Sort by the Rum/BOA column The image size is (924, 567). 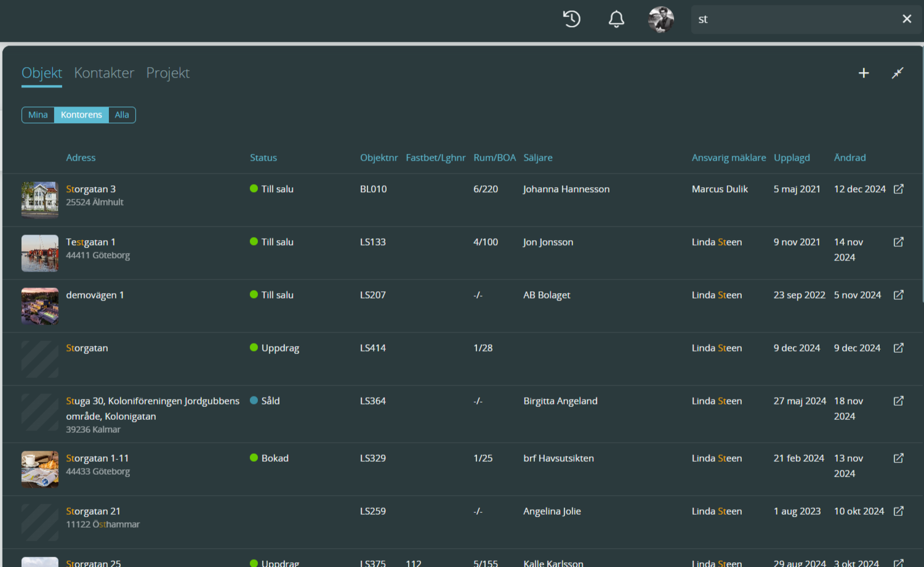pos(495,158)
